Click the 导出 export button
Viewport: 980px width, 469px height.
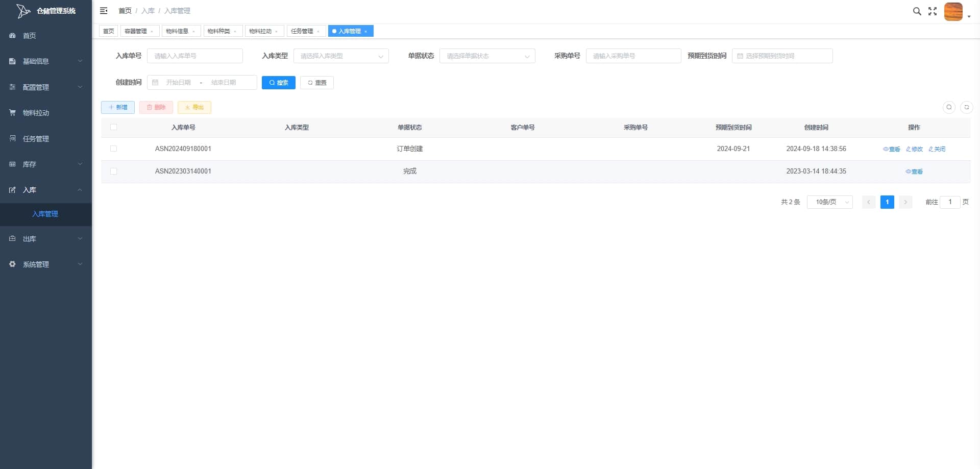coord(194,107)
